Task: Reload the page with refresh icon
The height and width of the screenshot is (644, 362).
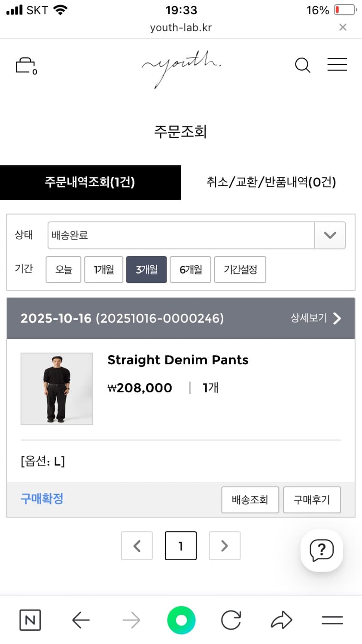Action: 231,620
